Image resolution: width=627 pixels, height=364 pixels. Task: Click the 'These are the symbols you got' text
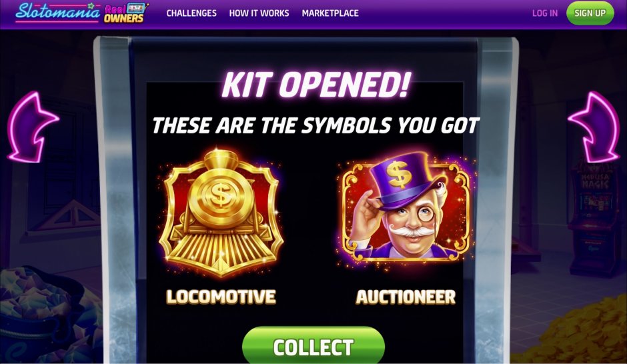(316, 125)
